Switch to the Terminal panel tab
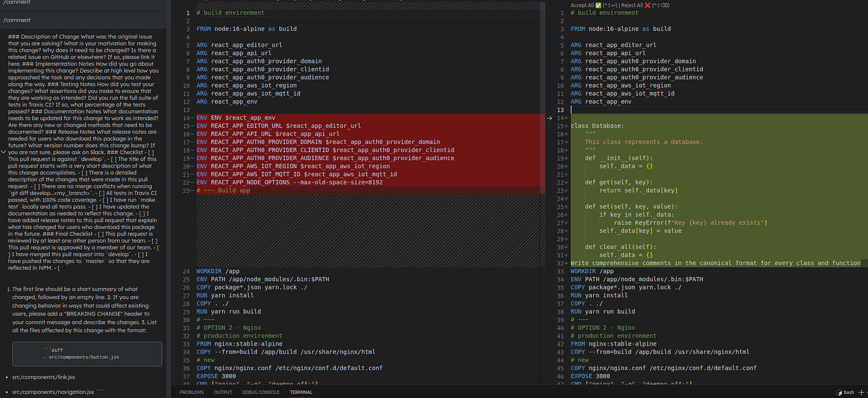The image size is (868, 398). tap(301, 392)
